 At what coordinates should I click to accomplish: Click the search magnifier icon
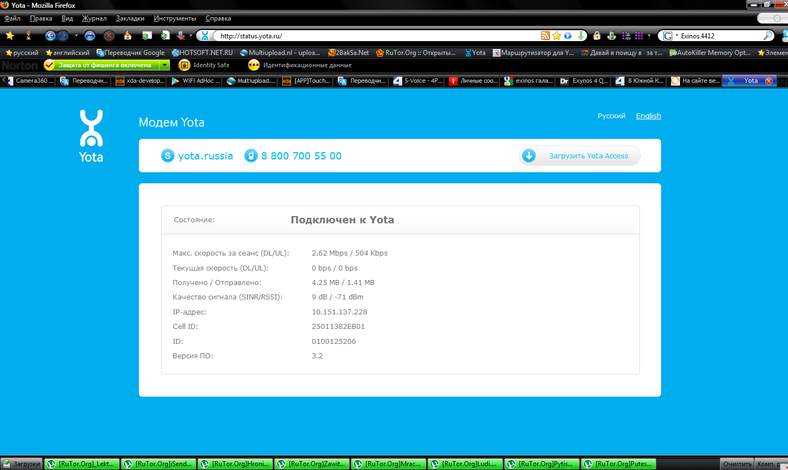tap(768, 36)
